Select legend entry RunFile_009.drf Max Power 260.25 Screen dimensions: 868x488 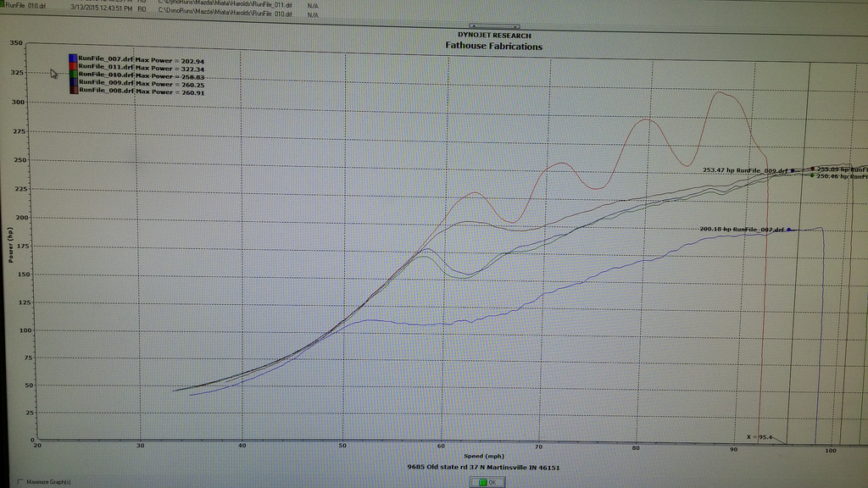pos(141,84)
